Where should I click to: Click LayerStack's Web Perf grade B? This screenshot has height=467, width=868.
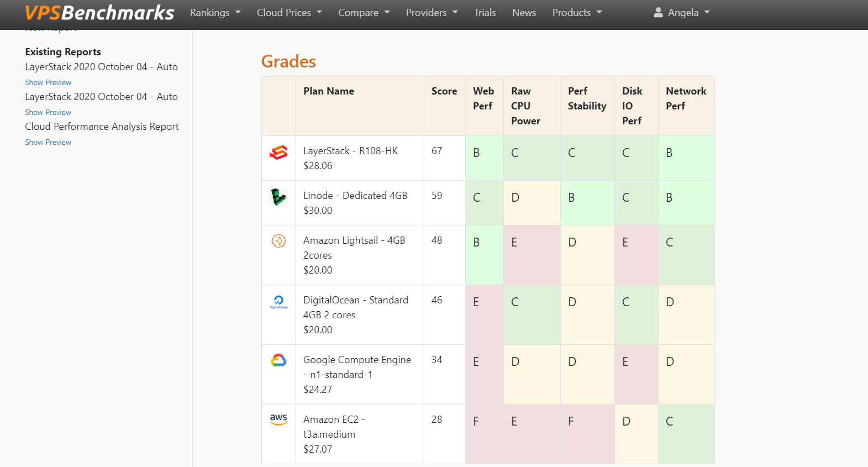(476, 153)
